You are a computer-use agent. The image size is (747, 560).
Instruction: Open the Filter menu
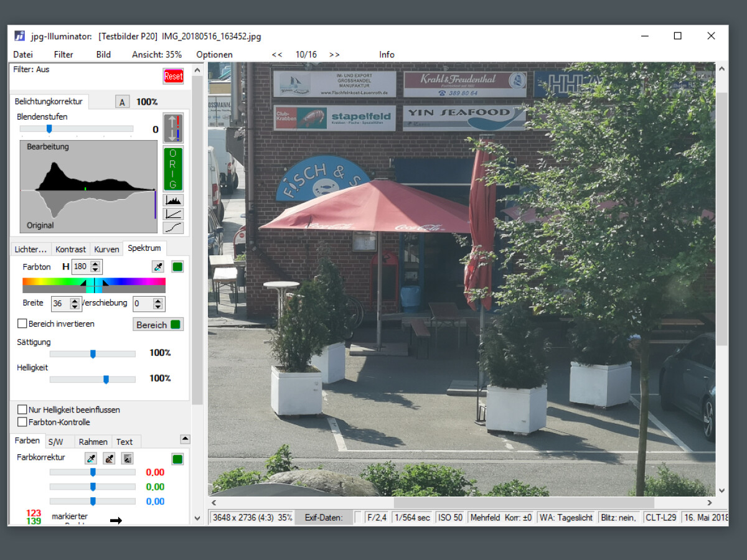click(x=63, y=55)
